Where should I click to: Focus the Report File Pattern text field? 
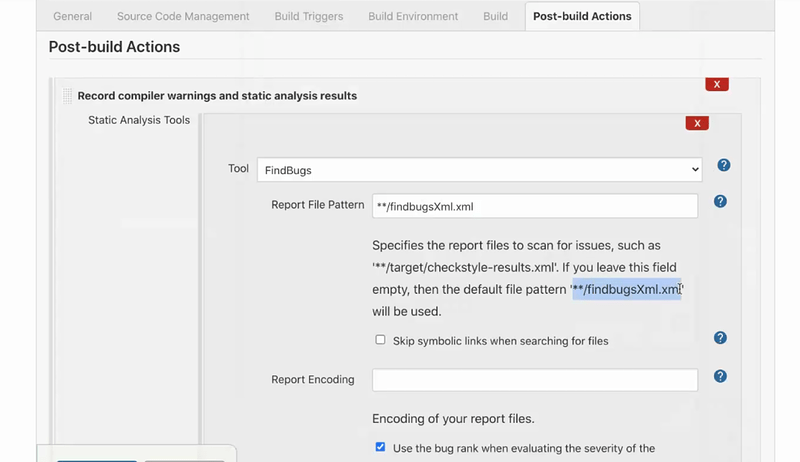534,206
